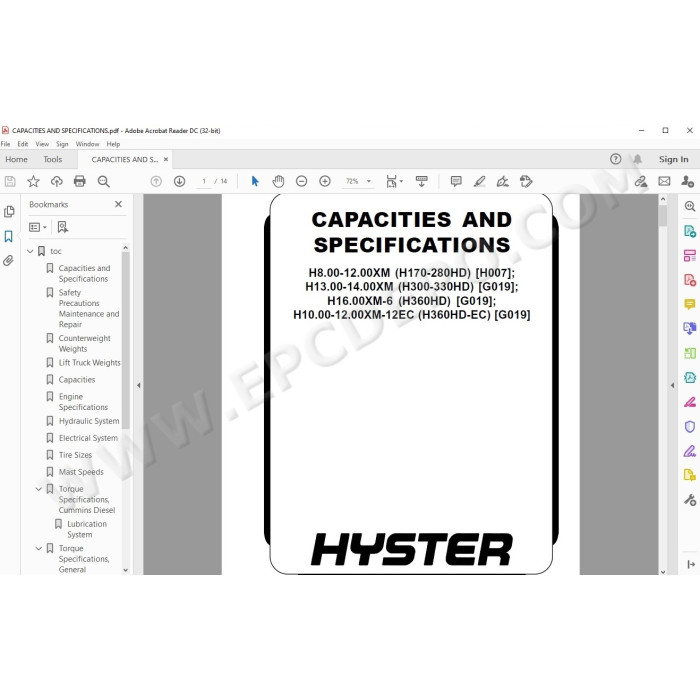
Task: Jump to Engine Specifications bookmark
Action: (83, 402)
